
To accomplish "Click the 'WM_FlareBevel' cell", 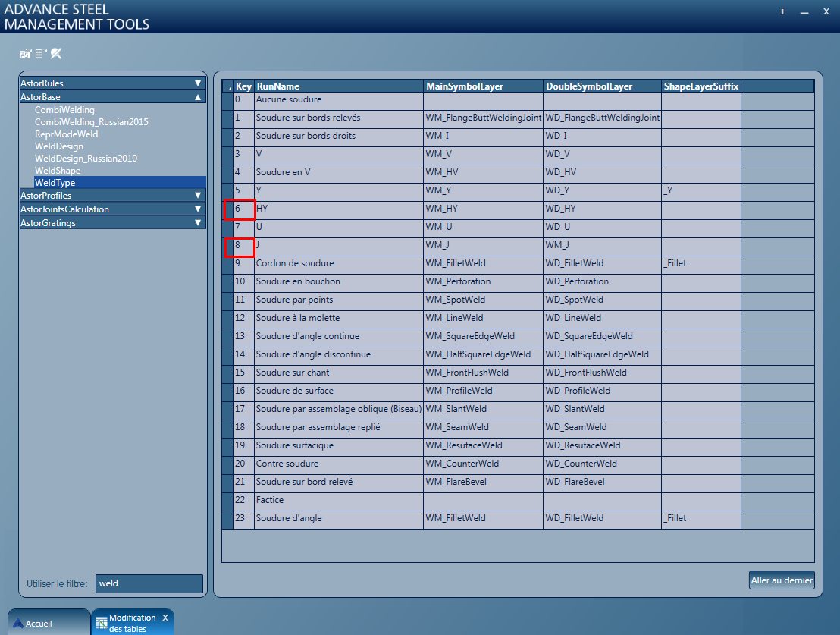I will (483, 483).
